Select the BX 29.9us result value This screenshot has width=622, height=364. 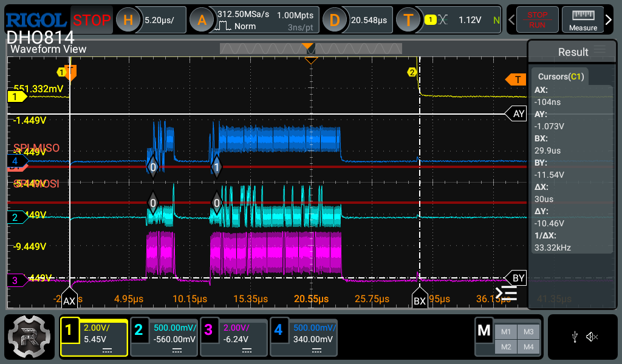coord(547,150)
